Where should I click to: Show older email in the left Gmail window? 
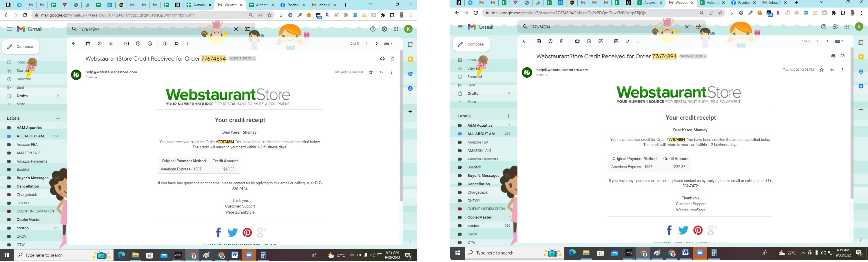[x=377, y=43]
